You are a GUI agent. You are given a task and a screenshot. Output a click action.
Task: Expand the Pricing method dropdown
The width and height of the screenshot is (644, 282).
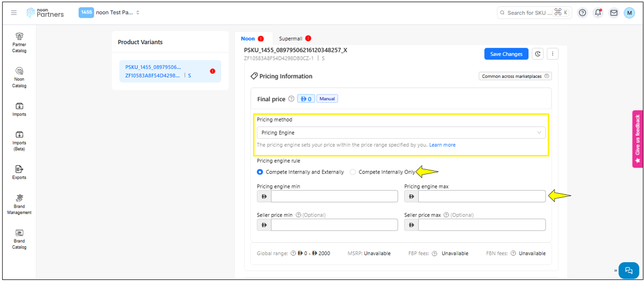click(401, 133)
